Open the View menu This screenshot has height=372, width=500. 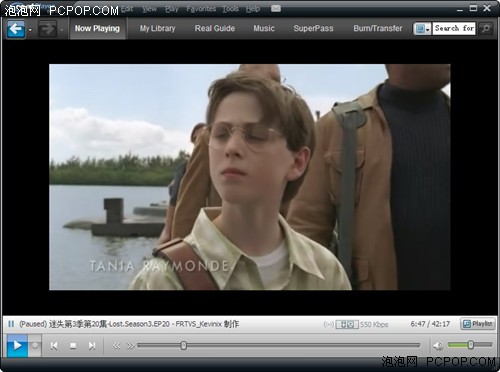coord(149,9)
